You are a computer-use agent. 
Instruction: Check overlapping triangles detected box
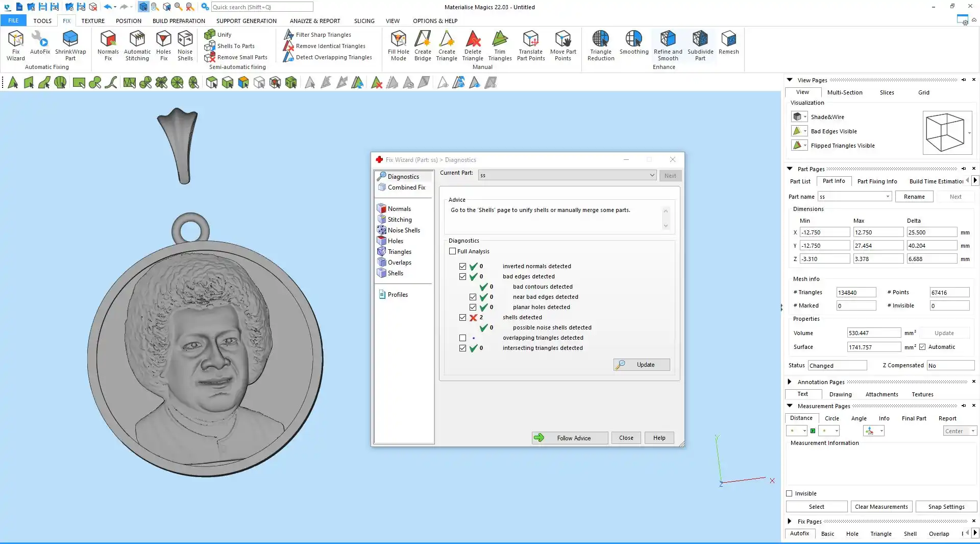pos(463,338)
